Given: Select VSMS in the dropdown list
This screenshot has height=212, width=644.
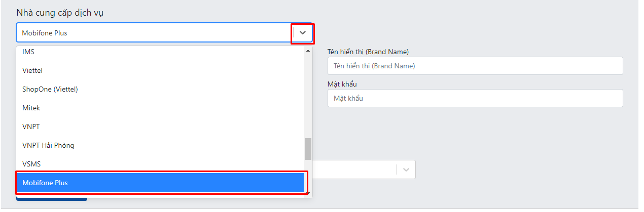Looking at the screenshot, I should (160, 164).
